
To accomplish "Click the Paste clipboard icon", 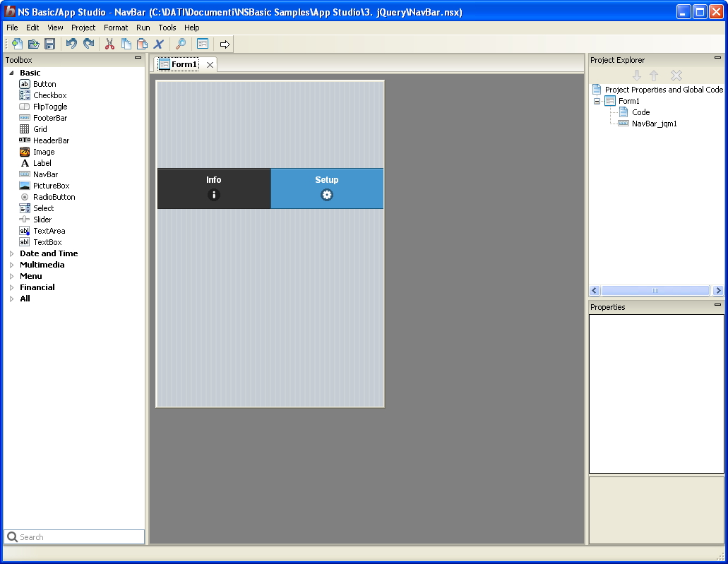I will (143, 44).
